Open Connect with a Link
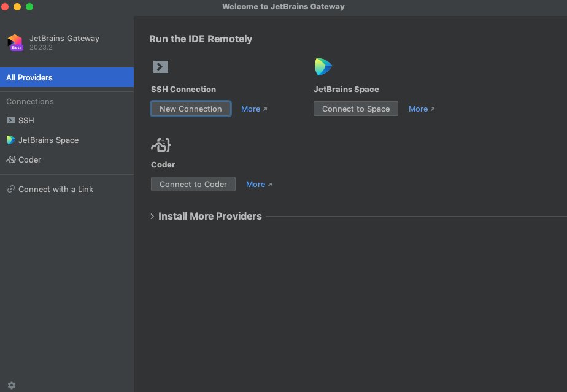Screen dimensions: 567x392 55,189
